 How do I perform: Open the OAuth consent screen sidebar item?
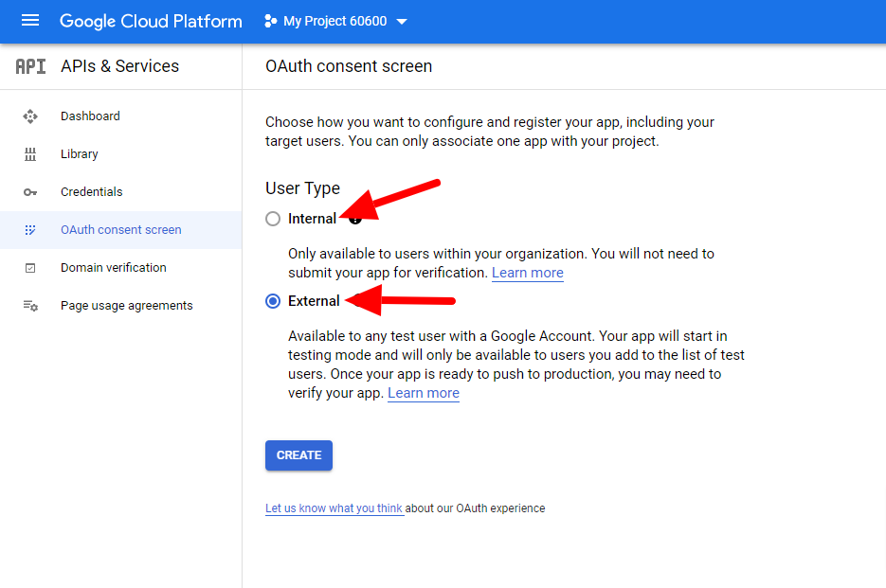coord(120,230)
